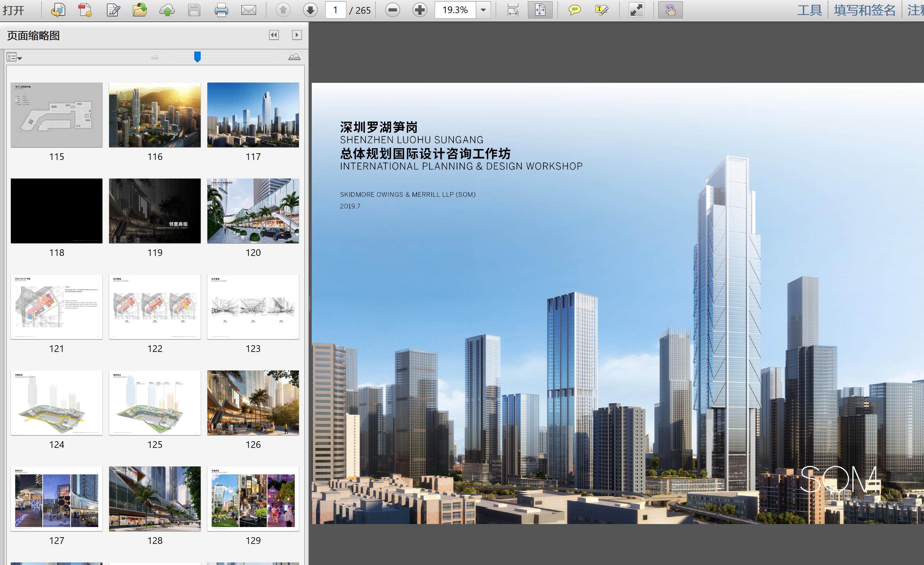Enter full screen reading mode icon
This screenshot has height=565, width=924.
point(636,10)
